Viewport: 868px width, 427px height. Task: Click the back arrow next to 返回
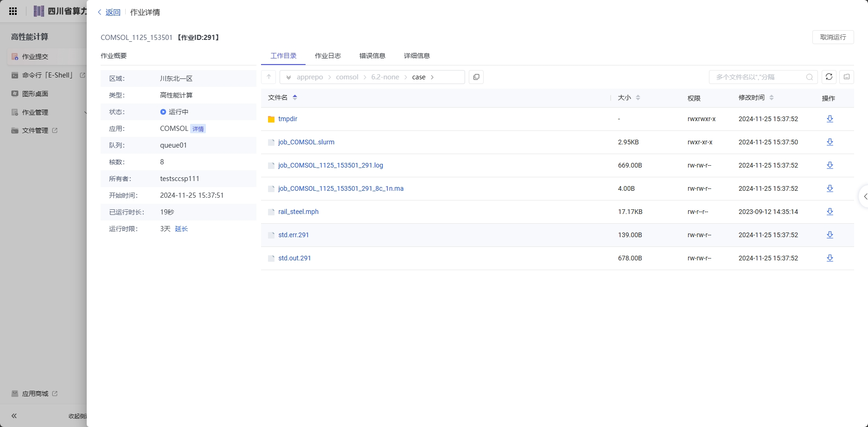click(x=99, y=12)
